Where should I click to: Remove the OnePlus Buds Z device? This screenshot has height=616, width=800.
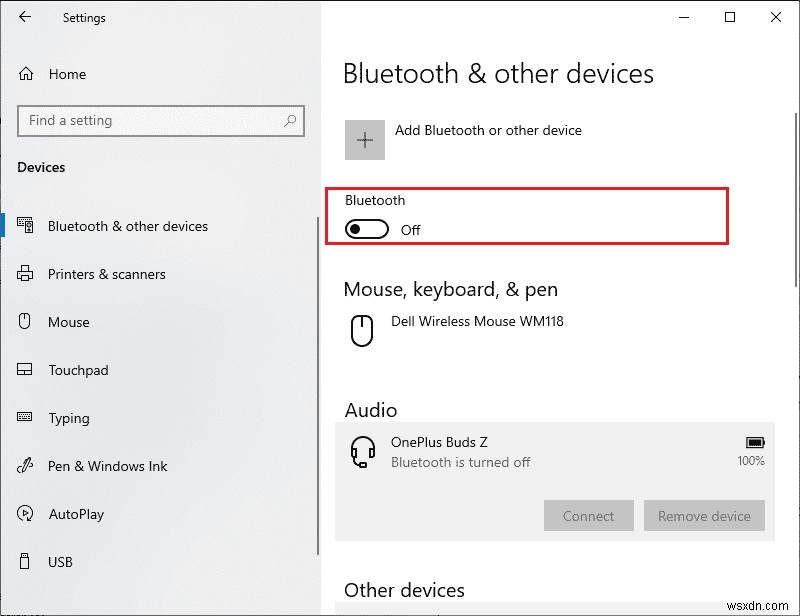(x=704, y=516)
